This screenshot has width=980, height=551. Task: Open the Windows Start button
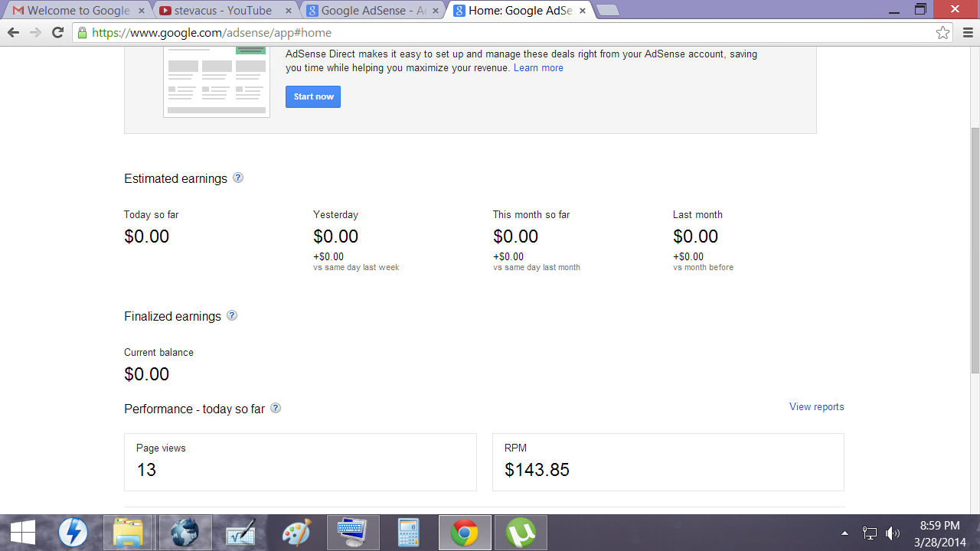[23, 533]
